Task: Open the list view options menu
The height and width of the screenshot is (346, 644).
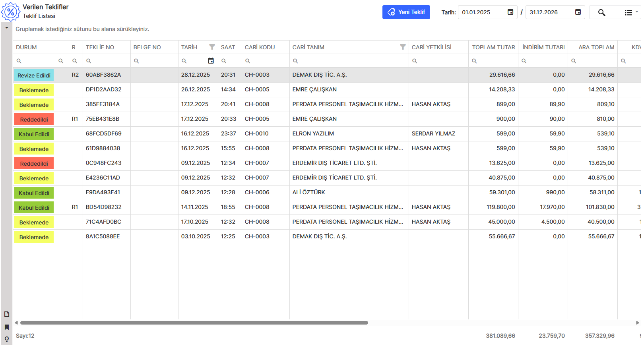Action: click(x=630, y=13)
